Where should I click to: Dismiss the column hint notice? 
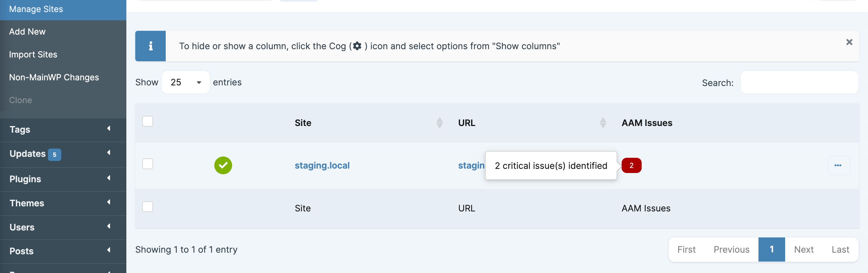click(x=849, y=42)
